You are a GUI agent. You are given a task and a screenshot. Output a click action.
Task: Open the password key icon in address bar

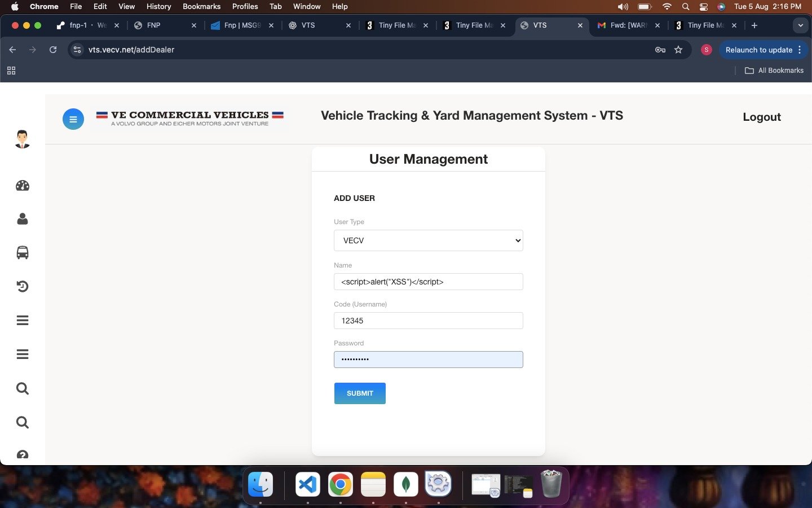(660, 50)
